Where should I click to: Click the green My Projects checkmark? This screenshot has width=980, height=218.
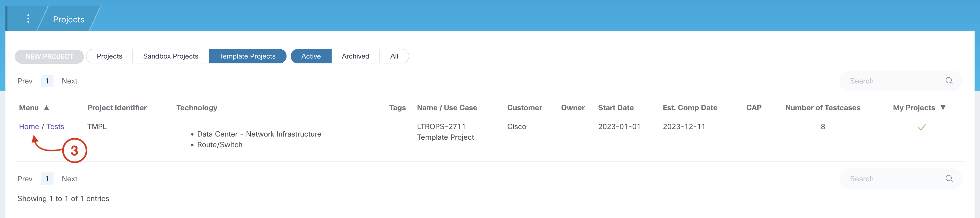tap(922, 127)
